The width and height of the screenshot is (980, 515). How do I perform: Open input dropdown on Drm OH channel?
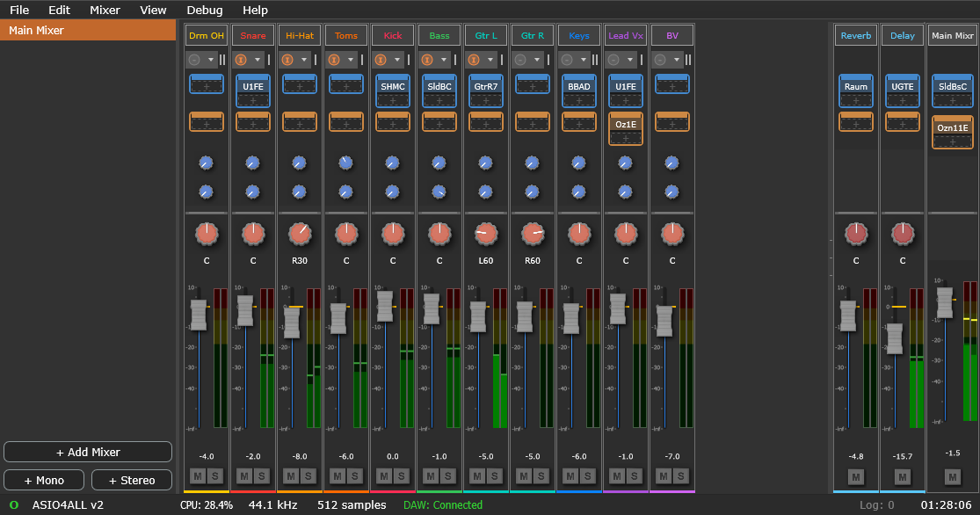(211, 60)
